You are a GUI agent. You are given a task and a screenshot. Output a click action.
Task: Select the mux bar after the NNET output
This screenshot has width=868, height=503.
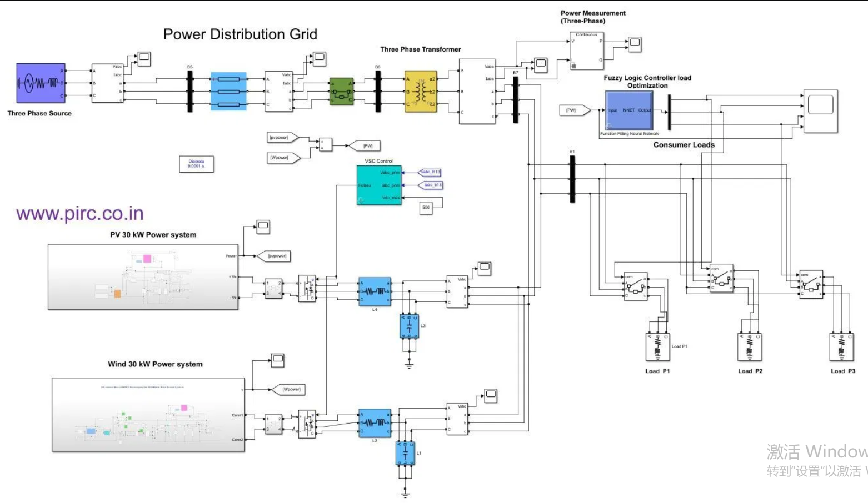pyautogui.click(x=669, y=112)
